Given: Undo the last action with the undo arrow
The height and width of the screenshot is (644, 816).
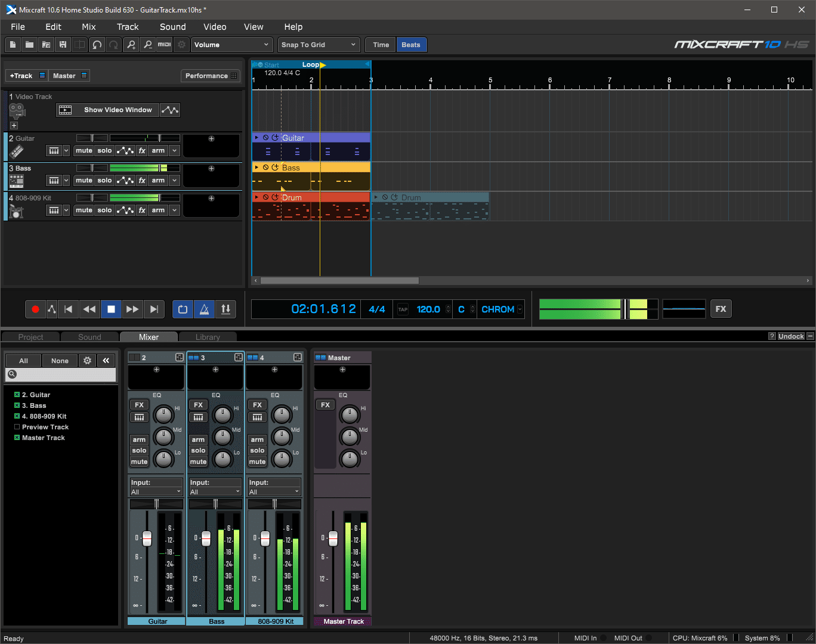Looking at the screenshot, I should point(97,45).
